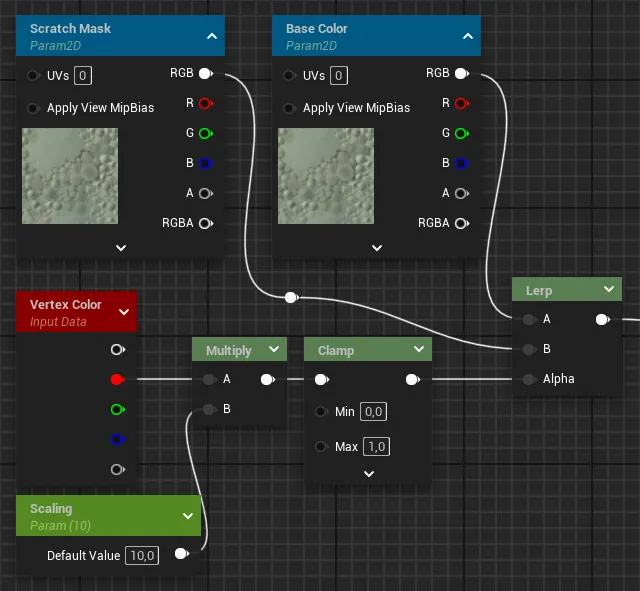Click the Base Color A alpha output pin
The height and width of the screenshot is (591, 640).
462,193
